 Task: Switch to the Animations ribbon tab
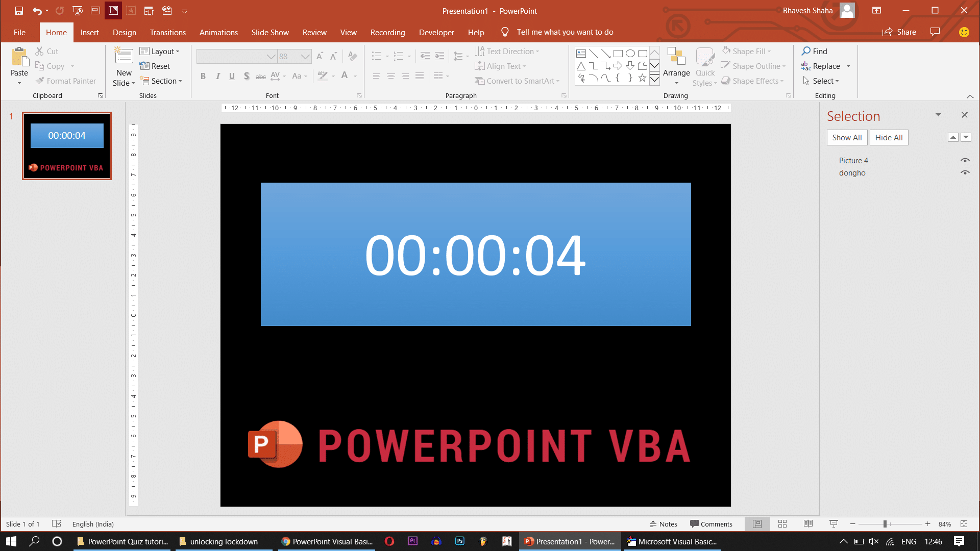coord(219,32)
